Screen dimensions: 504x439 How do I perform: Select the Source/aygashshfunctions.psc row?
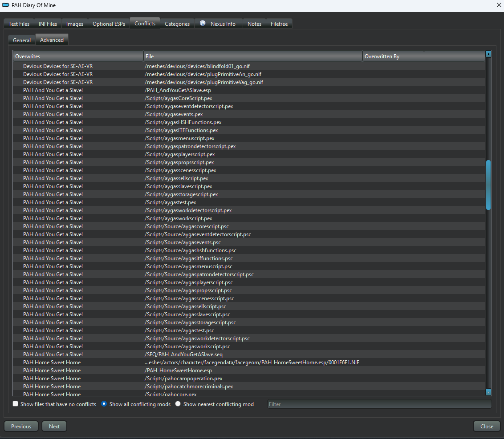click(249, 250)
